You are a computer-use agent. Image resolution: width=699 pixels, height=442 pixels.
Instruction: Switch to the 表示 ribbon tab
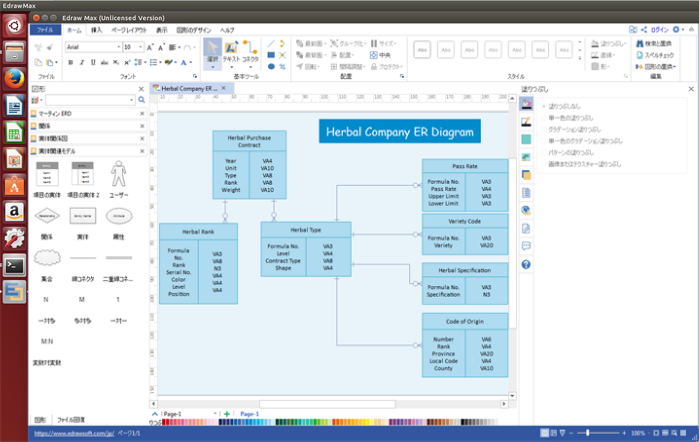click(162, 30)
